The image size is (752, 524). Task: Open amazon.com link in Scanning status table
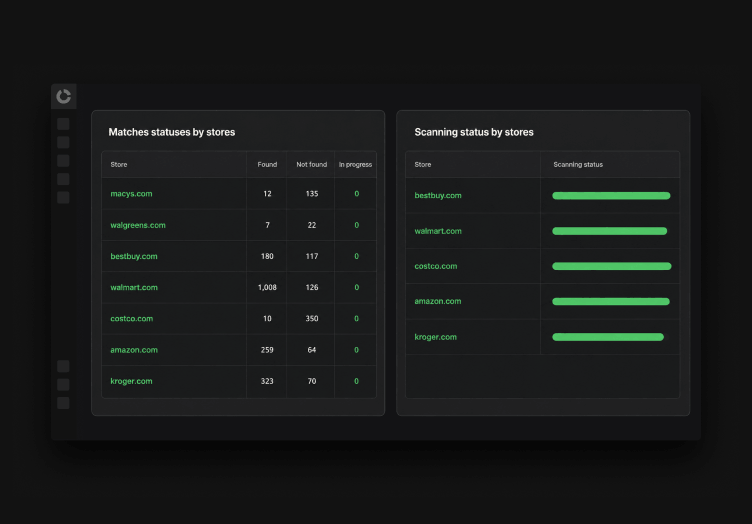point(437,301)
